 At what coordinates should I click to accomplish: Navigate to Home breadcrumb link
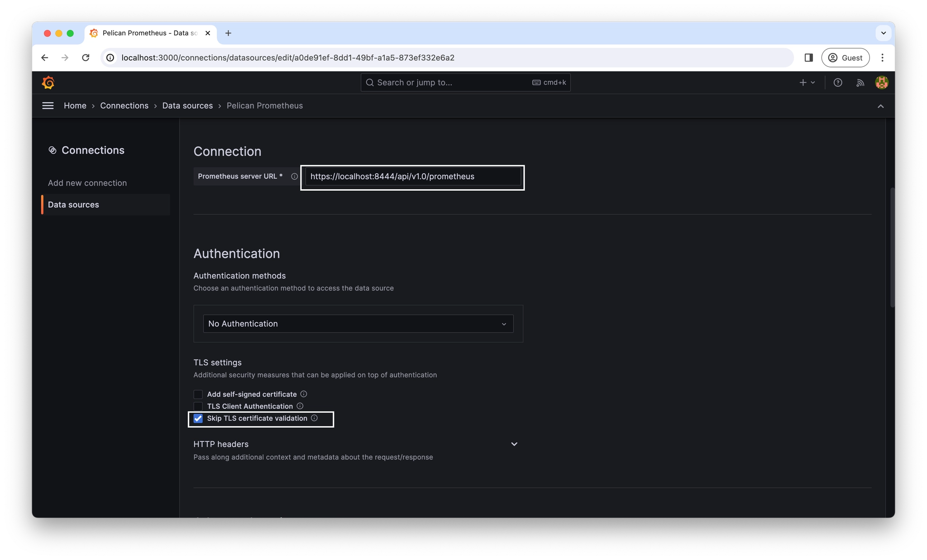pos(75,105)
